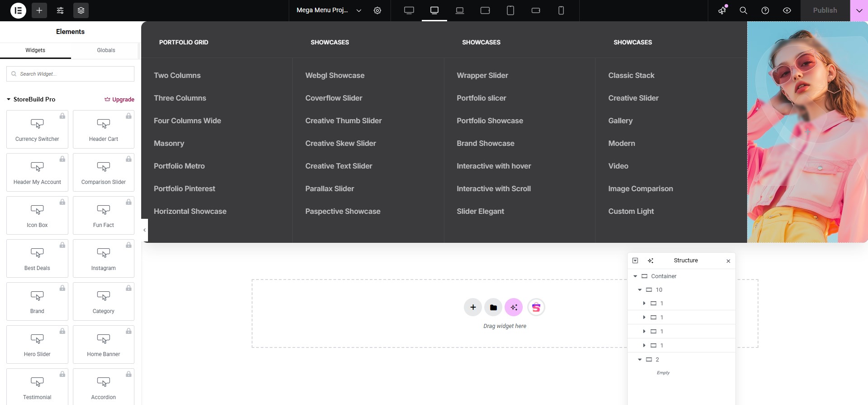Collapse the Container tree item
Screen dimensions: 868x405
point(635,276)
